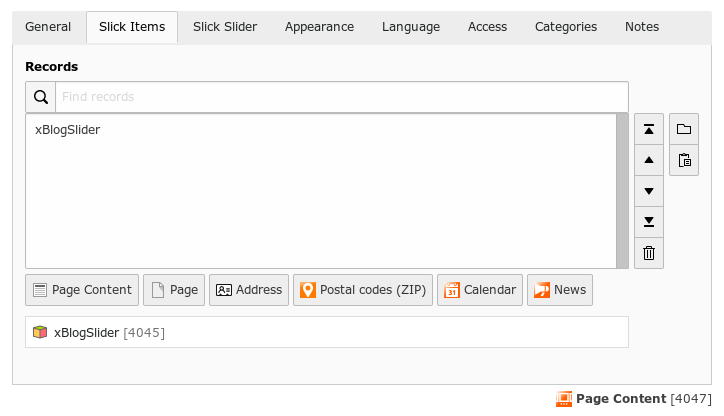Image resolution: width=724 pixels, height=416 pixels.
Task: Go to the Appearance tab
Action: tap(319, 27)
